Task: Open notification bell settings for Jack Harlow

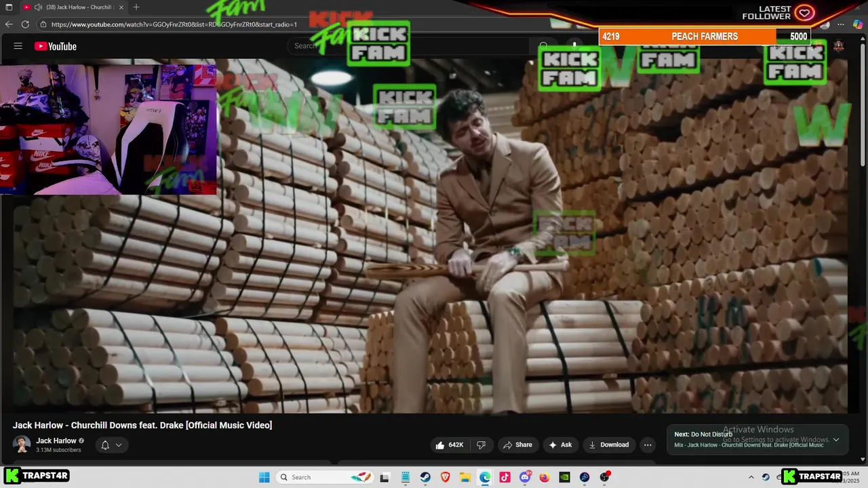Action: [111, 445]
